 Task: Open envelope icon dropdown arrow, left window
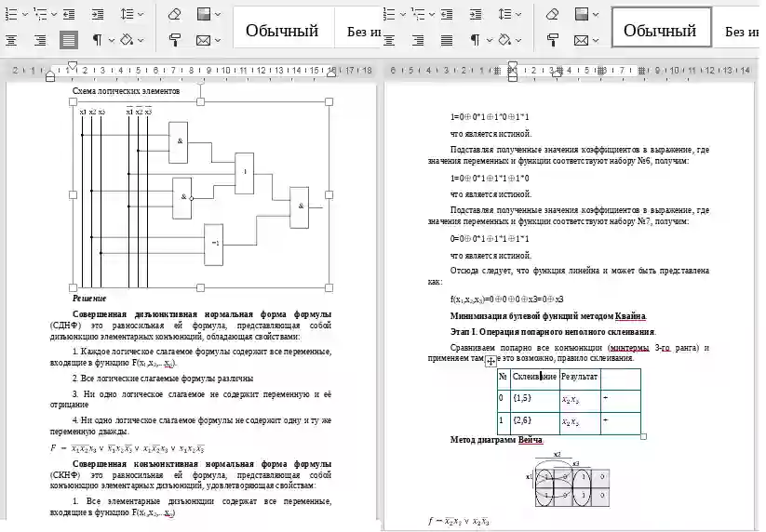click(218, 40)
